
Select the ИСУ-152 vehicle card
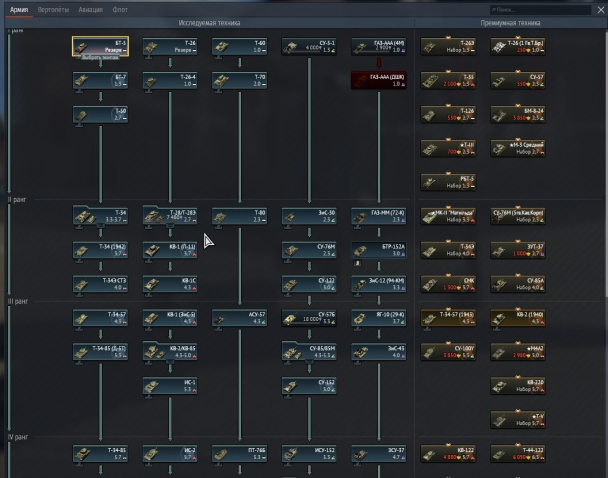[309, 454]
